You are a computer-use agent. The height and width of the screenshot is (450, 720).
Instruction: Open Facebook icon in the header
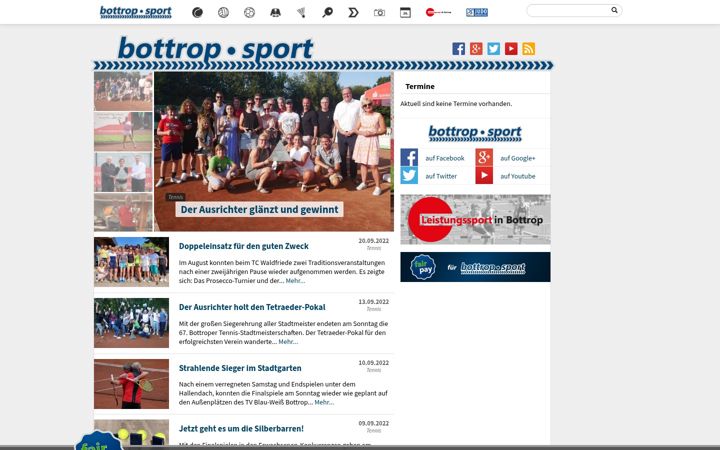pyautogui.click(x=458, y=49)
